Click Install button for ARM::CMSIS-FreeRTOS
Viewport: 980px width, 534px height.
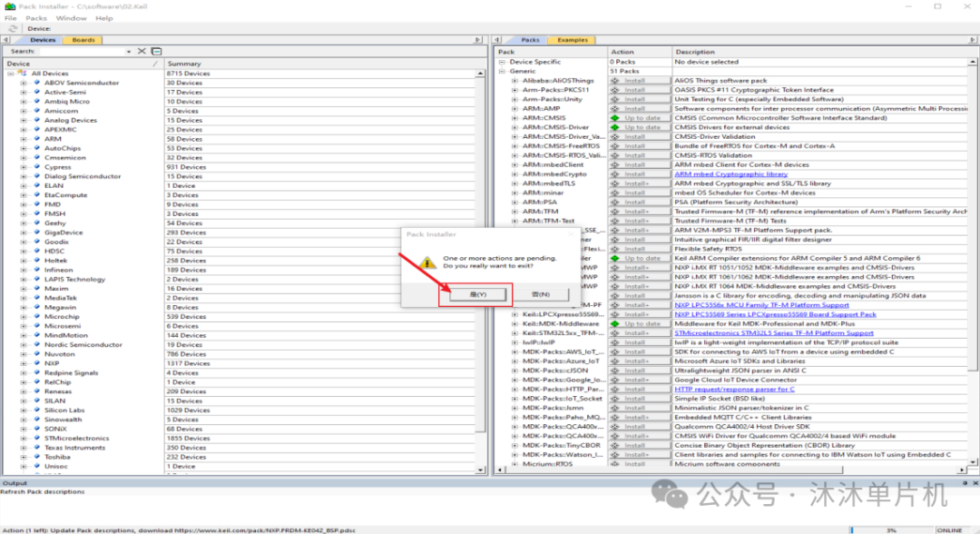point(640,146)
